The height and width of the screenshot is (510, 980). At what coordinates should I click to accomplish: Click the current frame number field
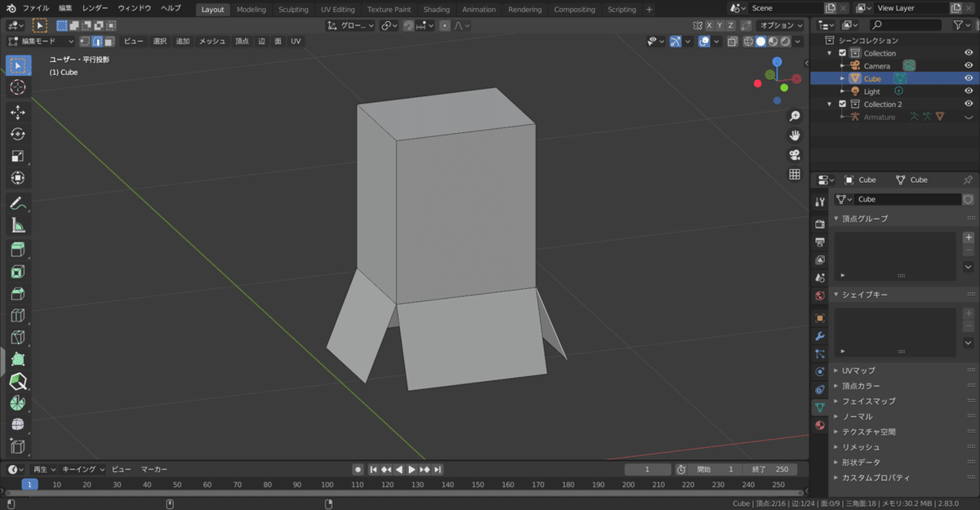coord(647,469)
